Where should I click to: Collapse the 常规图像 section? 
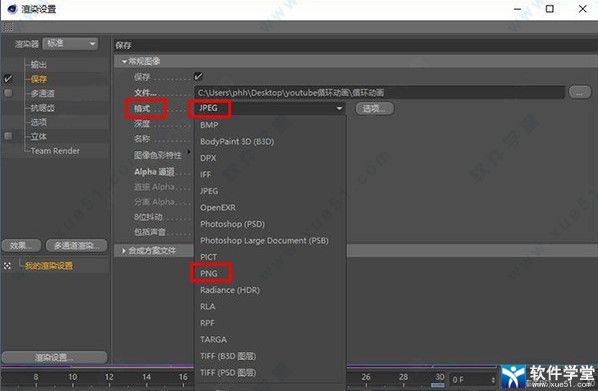click(x=124, y=61)
